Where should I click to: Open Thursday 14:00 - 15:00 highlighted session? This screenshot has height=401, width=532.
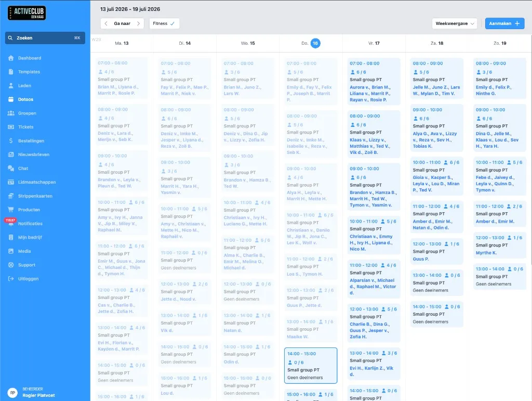pos(311,365)
